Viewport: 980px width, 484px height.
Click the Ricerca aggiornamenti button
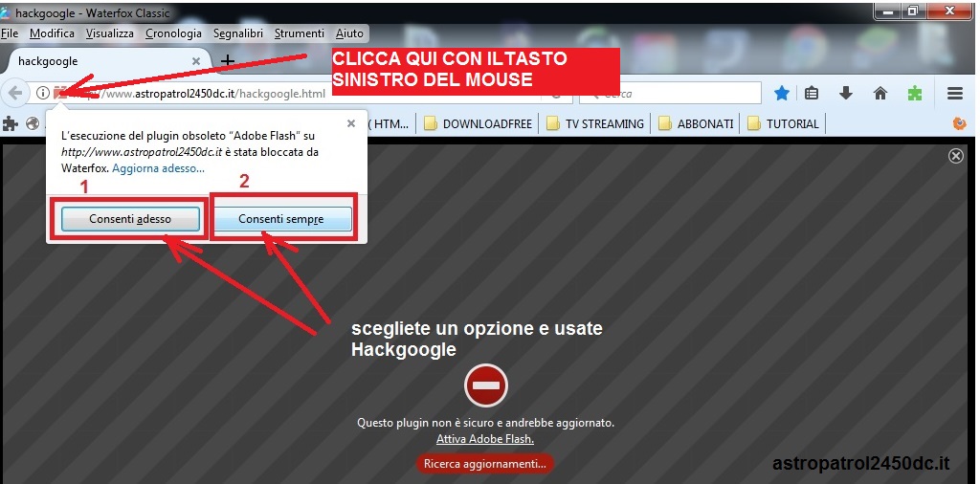click(485, 463)
